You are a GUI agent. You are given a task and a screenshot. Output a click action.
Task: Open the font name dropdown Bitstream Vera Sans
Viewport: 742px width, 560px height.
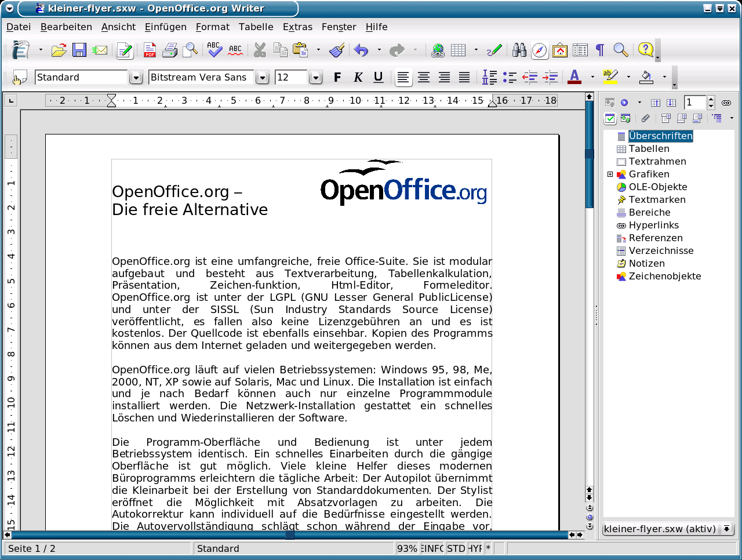click(x=263, y=78)
